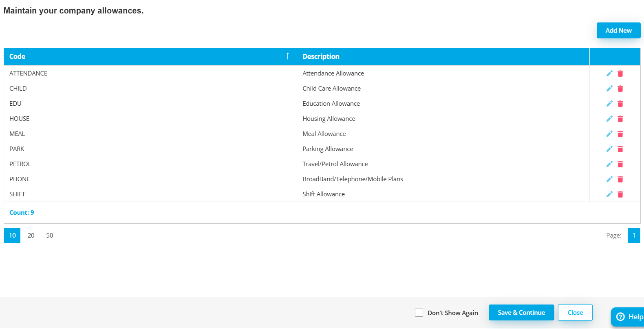The width and height of the screenshot is (644, 329).
Task: Show 50 rows per page
Action: [50, 236]
